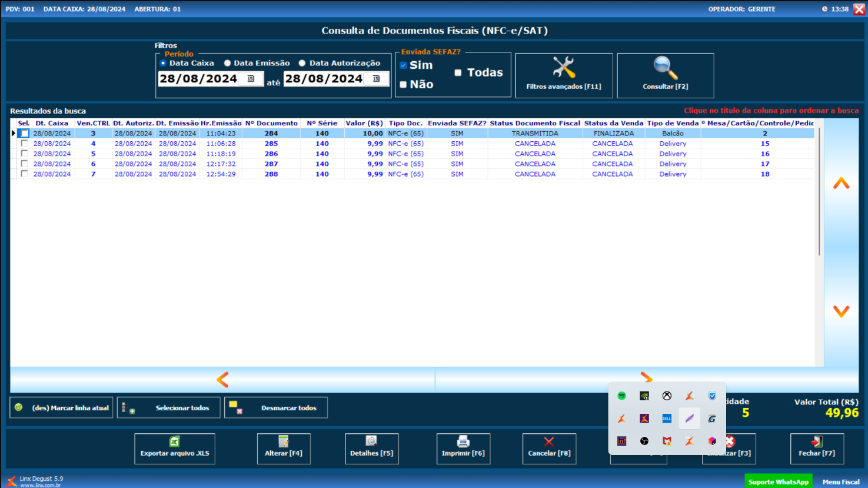Print via the Imprimir [F6] button
The width and height of the screenshot is (868, 488).
pyautogui.click(x=463, y=449)
